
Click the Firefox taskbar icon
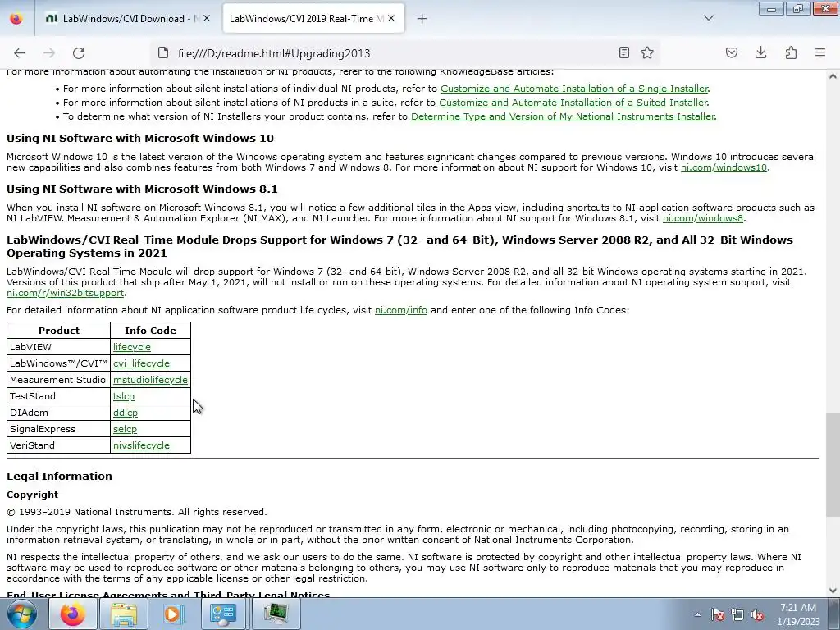[73, 614]
